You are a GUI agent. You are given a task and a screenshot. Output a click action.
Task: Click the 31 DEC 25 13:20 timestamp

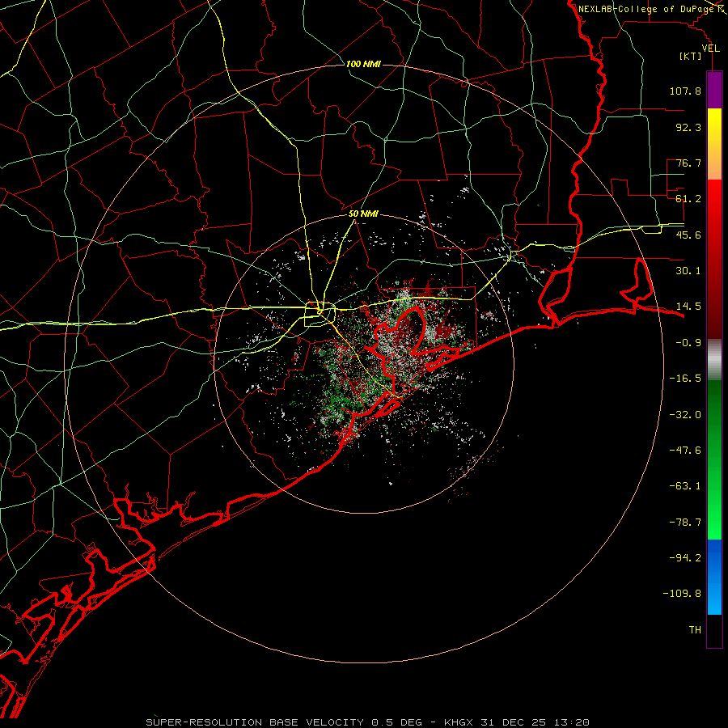click(535, 722)
